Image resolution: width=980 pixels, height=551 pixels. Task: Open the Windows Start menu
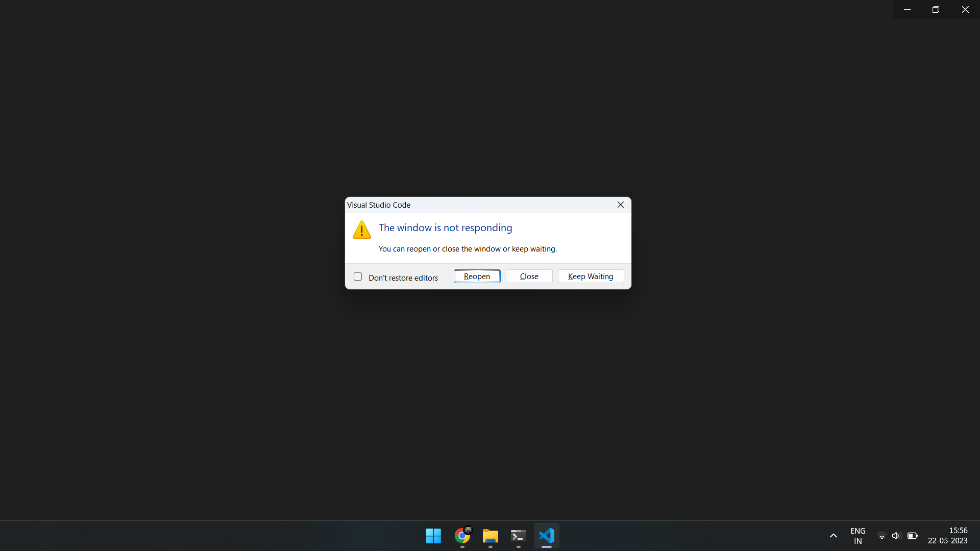tap(433, 536)
